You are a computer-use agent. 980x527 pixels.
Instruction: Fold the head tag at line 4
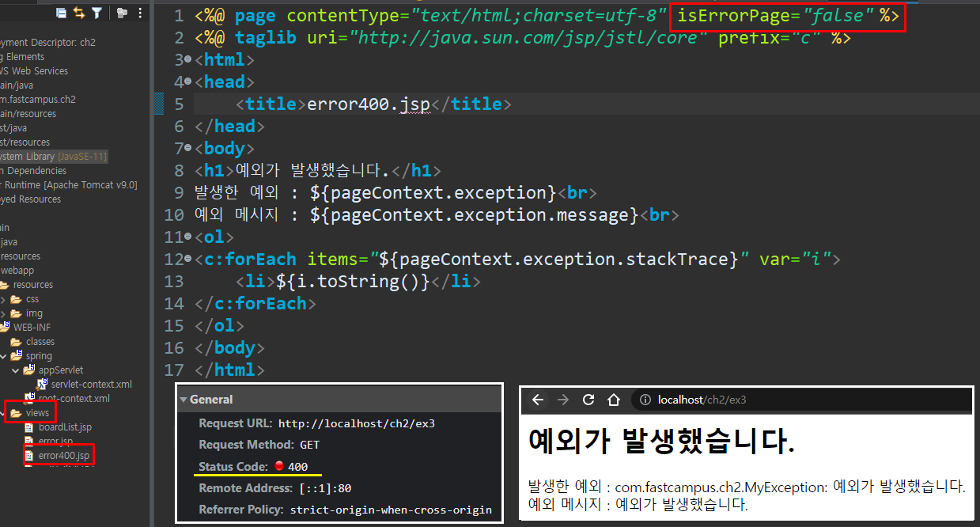pyautogui.click(x=188, y=82)
